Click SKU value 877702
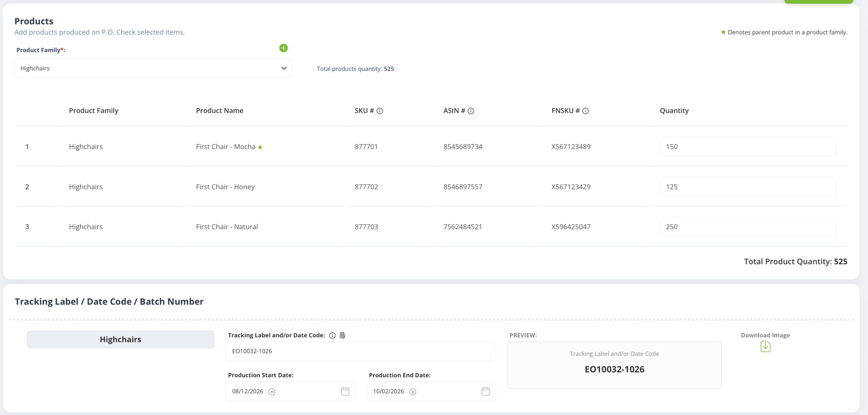Image resolution: width=868 pixels, height=415 pixels. pyautogui.click(x=366, y=187)
